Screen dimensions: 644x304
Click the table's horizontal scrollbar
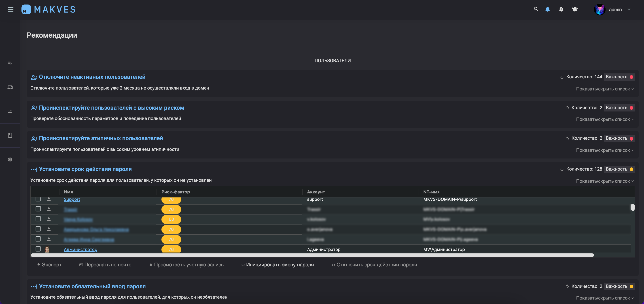point(312,255)
